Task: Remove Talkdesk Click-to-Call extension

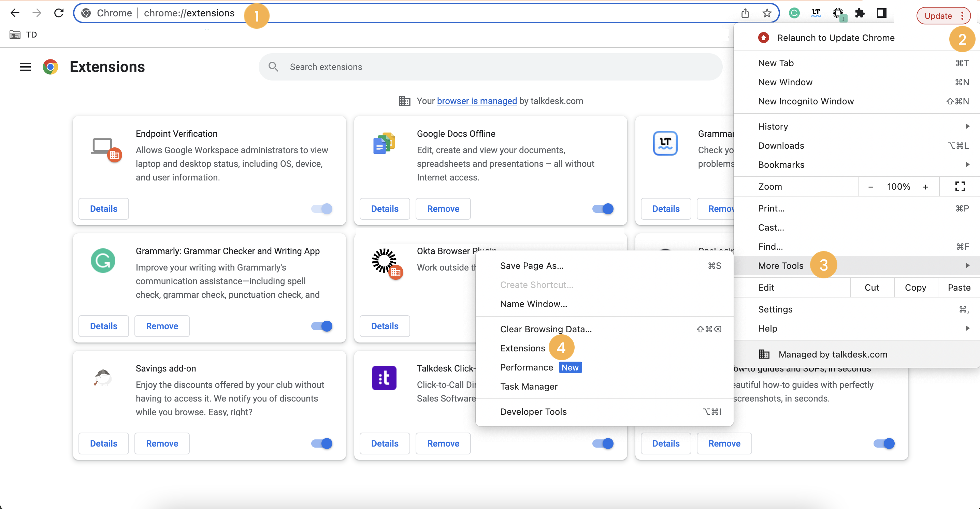Action: coord(443,443)
